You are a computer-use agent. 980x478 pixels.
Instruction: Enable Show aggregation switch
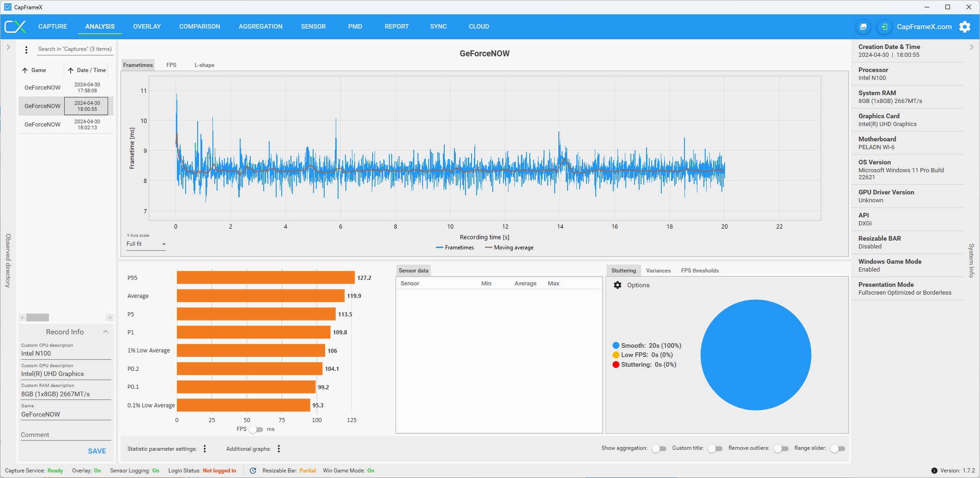point(659,448)
